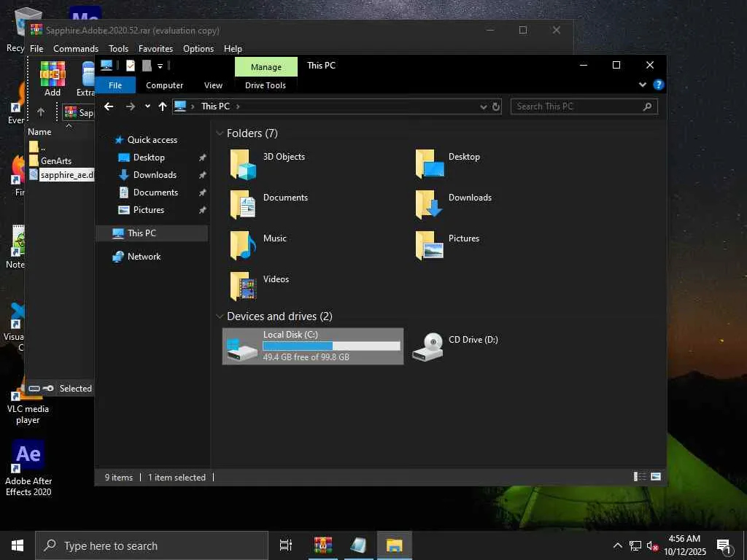
Task: Open the File tab in Explorer
Action: [115, 85]
